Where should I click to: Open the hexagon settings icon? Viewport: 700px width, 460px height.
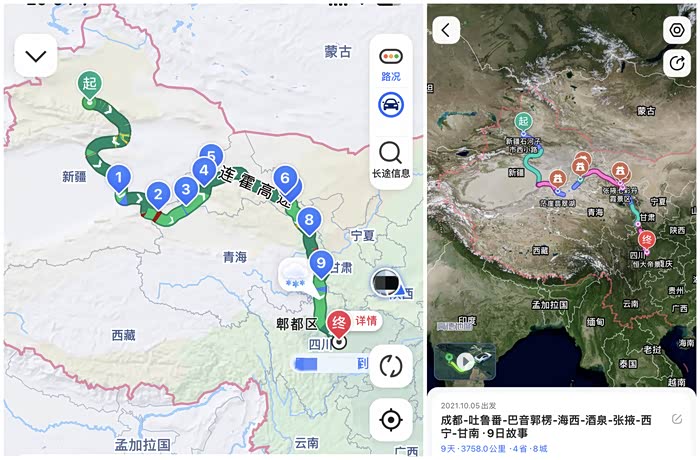click(x=677, y=30)
